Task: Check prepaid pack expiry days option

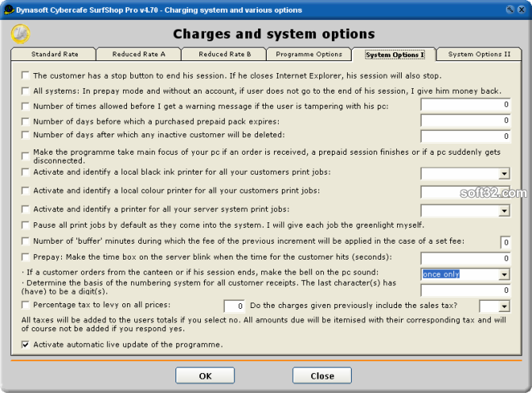Action: tap(25, 121)
